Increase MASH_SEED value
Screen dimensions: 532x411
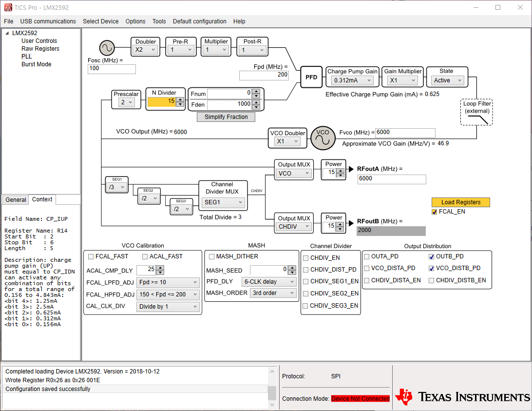coord(292,268)
